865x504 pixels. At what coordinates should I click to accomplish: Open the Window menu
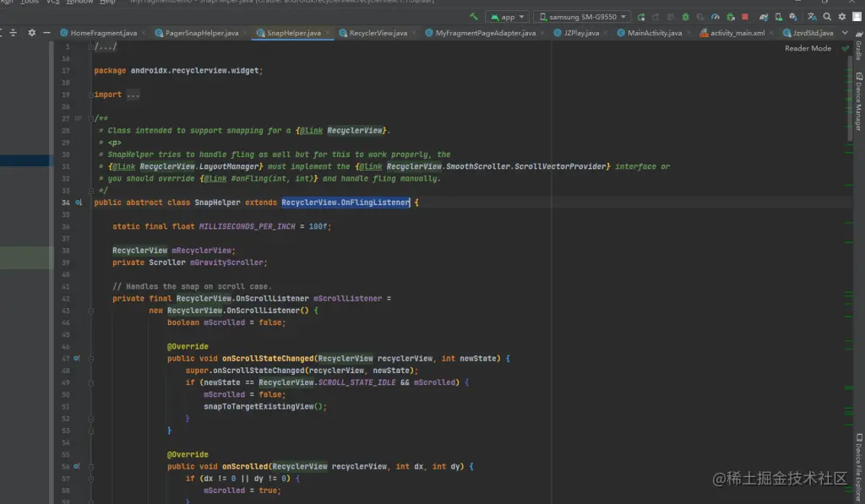pos(79,3)
